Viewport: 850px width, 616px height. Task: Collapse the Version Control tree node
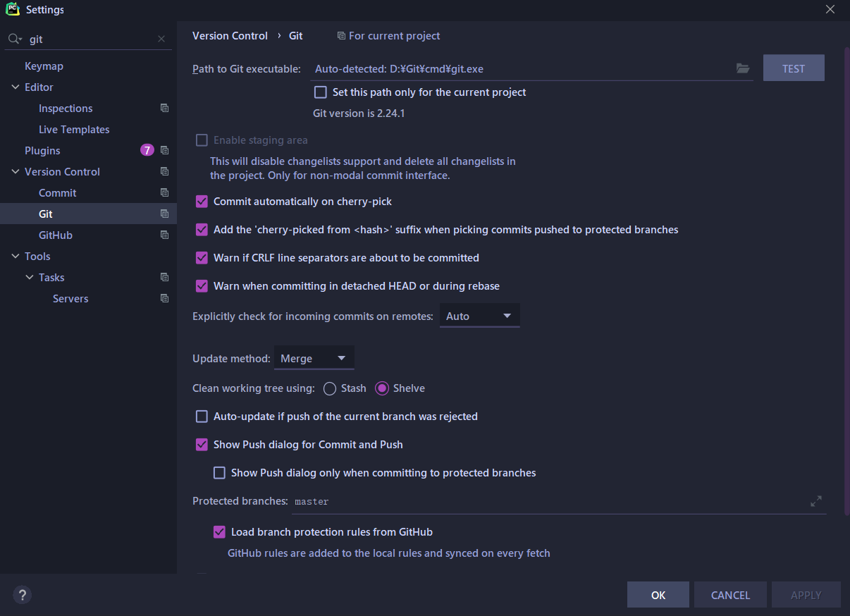tap(16, 171)
